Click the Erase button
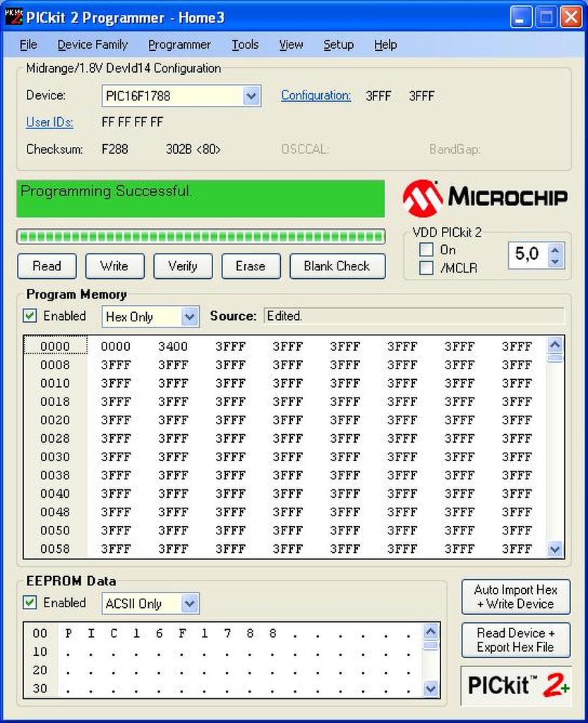 coord(251,266)
